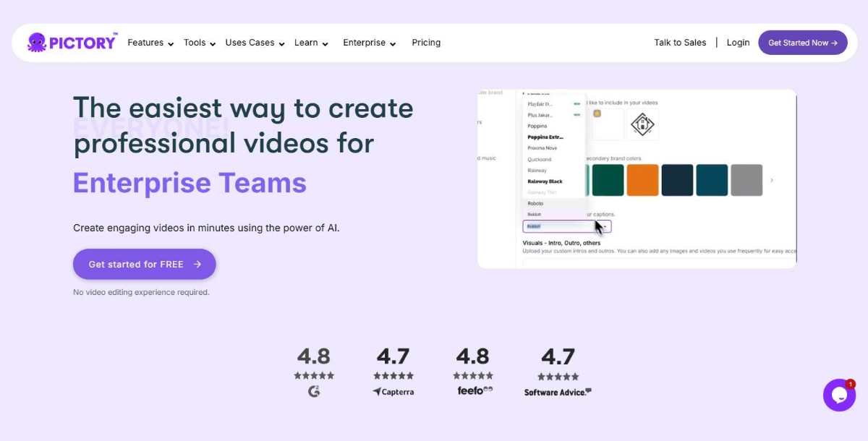
Task: Open the Rokkitt font selection dropdown
Action: [x=566, y=226]
